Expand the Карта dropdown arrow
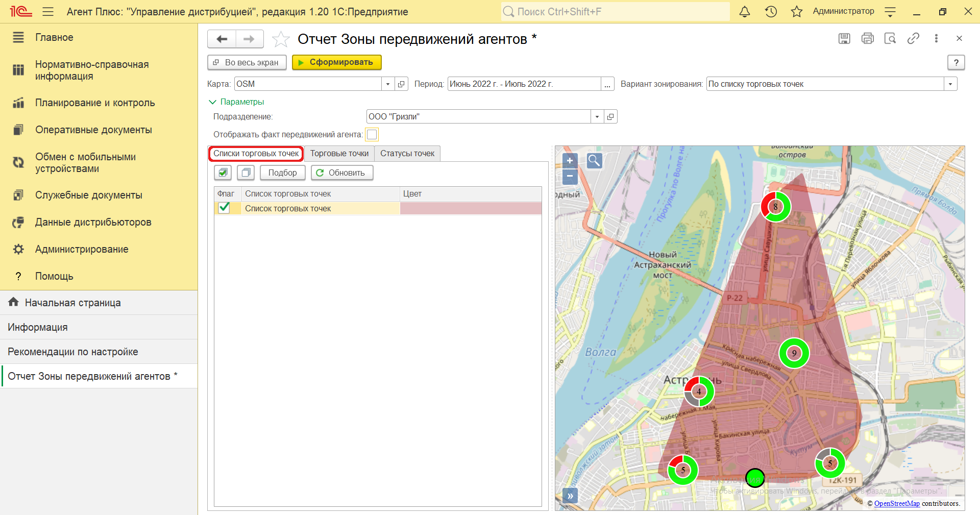The width and height of the screenshot is (980, 515). [x=388, y=84]
